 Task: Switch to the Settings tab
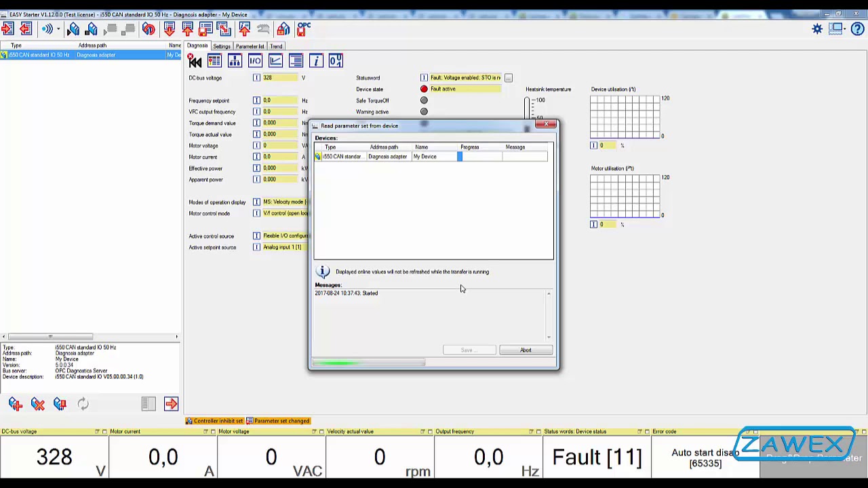(x=222, y=46)
